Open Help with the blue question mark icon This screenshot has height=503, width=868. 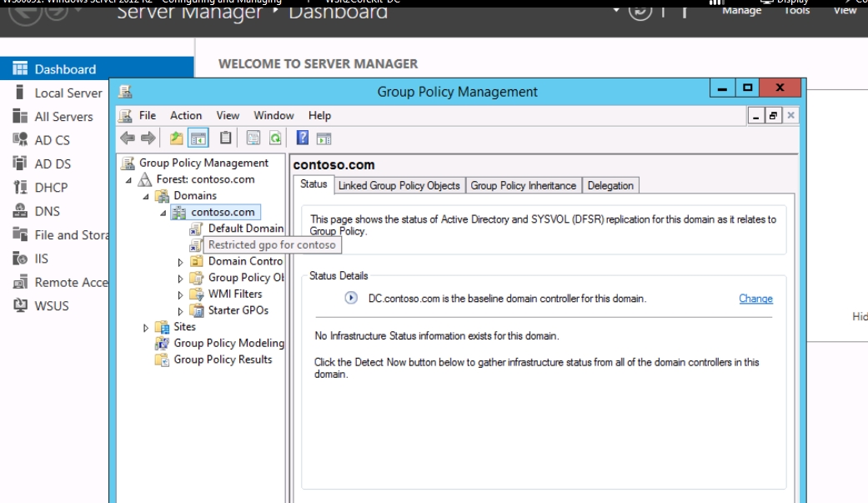302,138
